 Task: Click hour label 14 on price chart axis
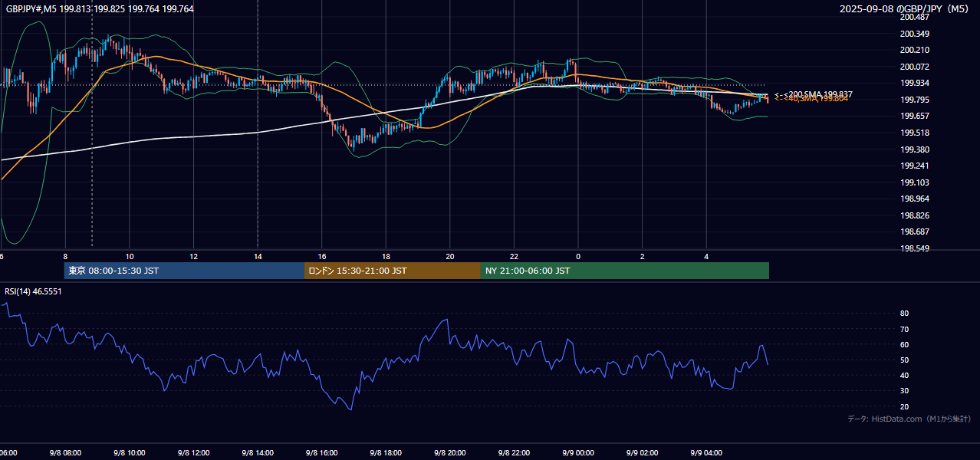258,256
